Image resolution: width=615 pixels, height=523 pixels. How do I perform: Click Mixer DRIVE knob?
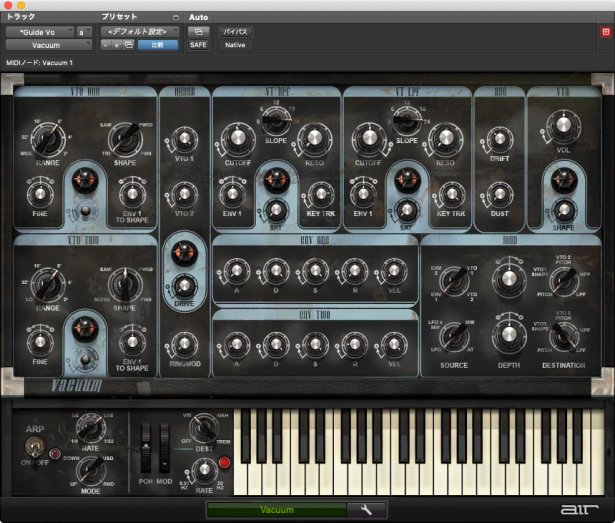click(x=184, y=286)
